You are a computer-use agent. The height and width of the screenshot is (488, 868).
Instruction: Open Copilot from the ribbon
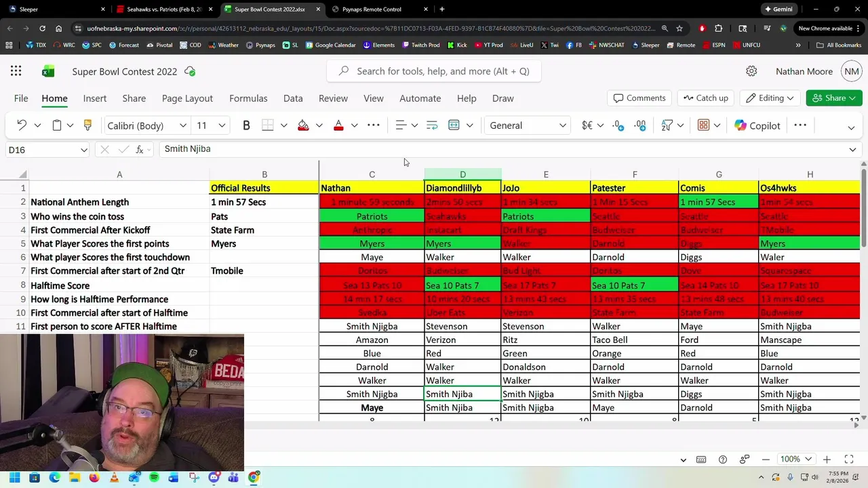tap(757, 125)
